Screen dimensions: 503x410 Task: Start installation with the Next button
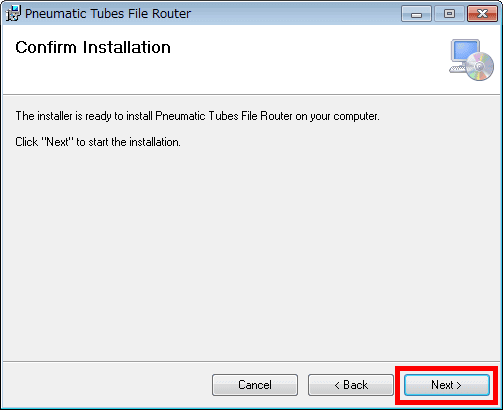click(447, 385)
